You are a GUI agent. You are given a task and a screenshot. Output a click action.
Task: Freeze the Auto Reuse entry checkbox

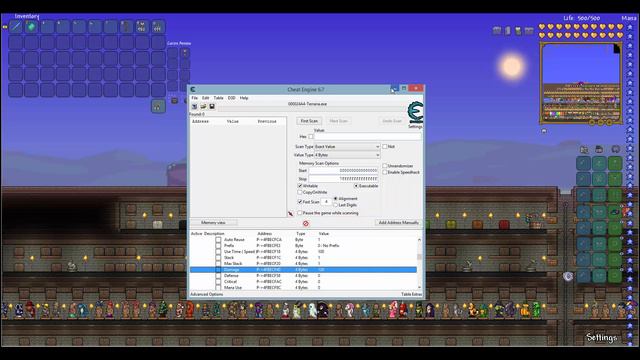click(x=218, y=240)
